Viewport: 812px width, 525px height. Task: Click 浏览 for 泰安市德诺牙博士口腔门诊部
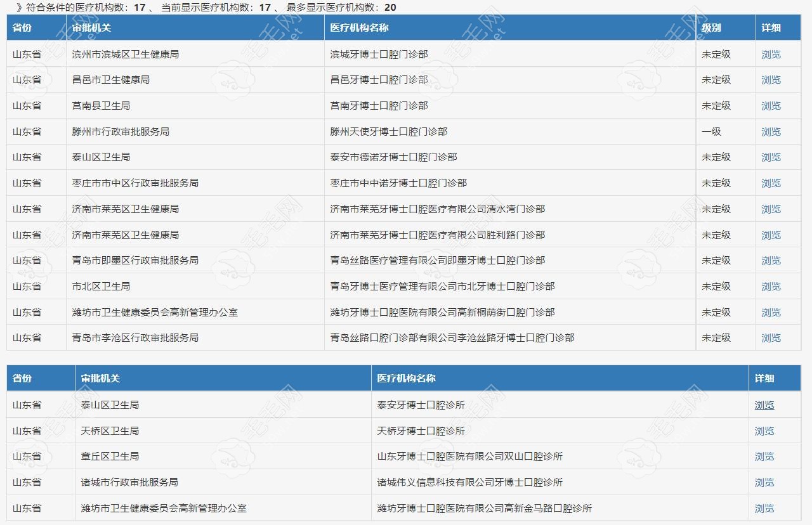pyautogui.click(x=771, y=157)
